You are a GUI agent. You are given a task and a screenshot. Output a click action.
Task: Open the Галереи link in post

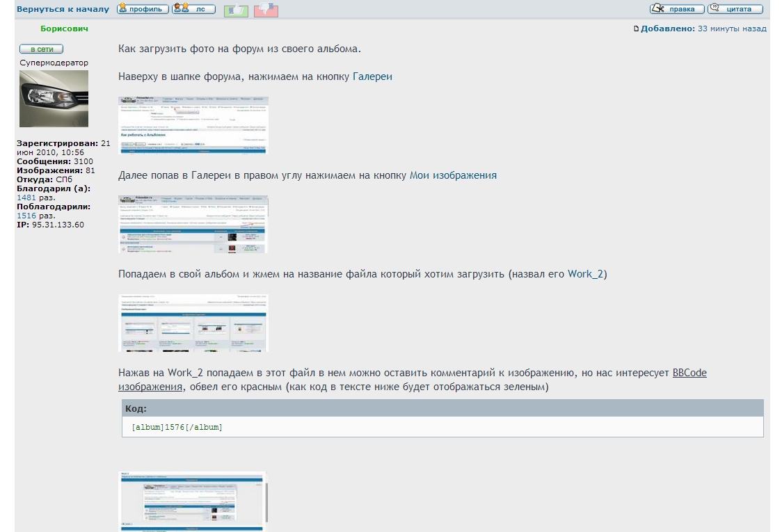coord(372,76)
